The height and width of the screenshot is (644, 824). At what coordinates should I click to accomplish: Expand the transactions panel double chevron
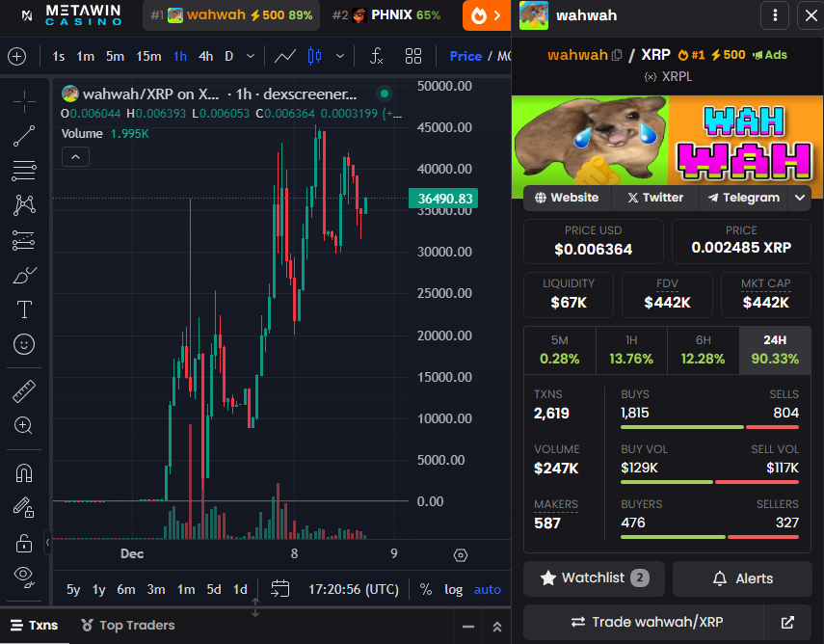click(497, 627)
